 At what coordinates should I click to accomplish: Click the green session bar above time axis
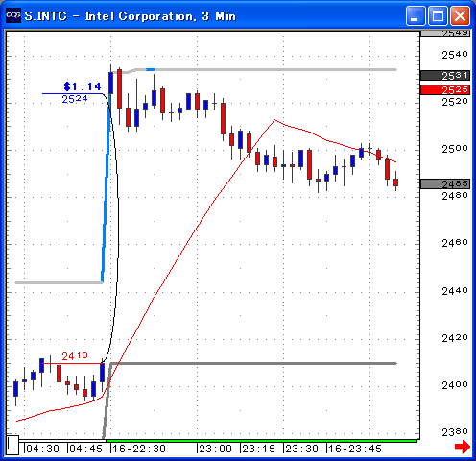262,441
